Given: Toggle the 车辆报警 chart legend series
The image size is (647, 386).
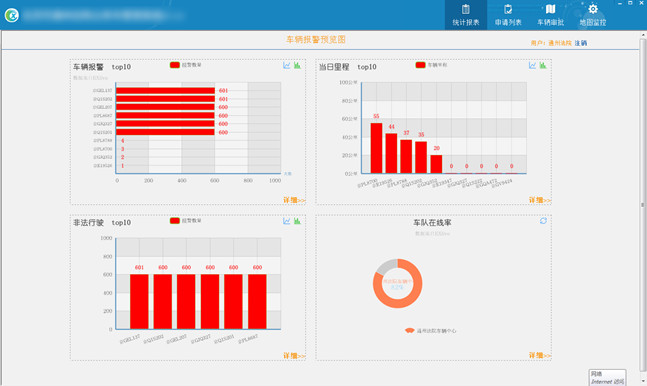Looking at the screenshot, I should tap(185, 65).
